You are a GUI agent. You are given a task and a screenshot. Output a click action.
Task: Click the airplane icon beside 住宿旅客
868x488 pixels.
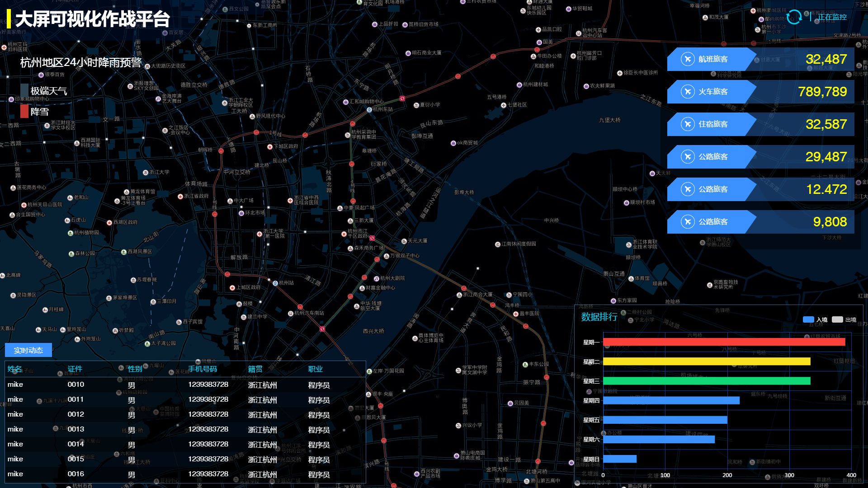688,124
